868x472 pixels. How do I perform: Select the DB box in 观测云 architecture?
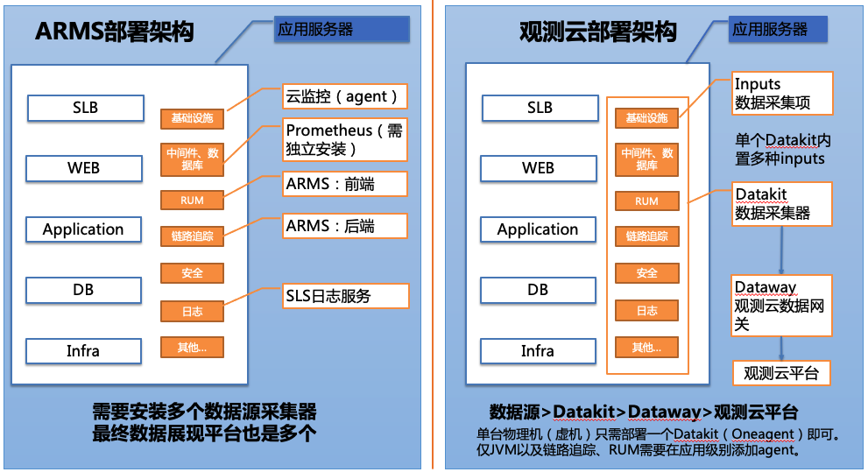click(538, 290)
